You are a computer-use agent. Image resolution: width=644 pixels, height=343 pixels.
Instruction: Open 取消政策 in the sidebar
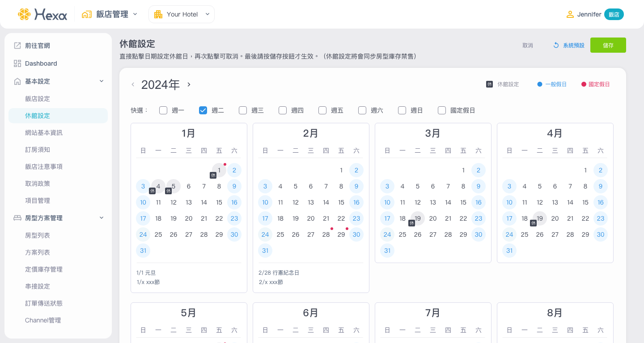pyautogui.click(x=38, y=184)
